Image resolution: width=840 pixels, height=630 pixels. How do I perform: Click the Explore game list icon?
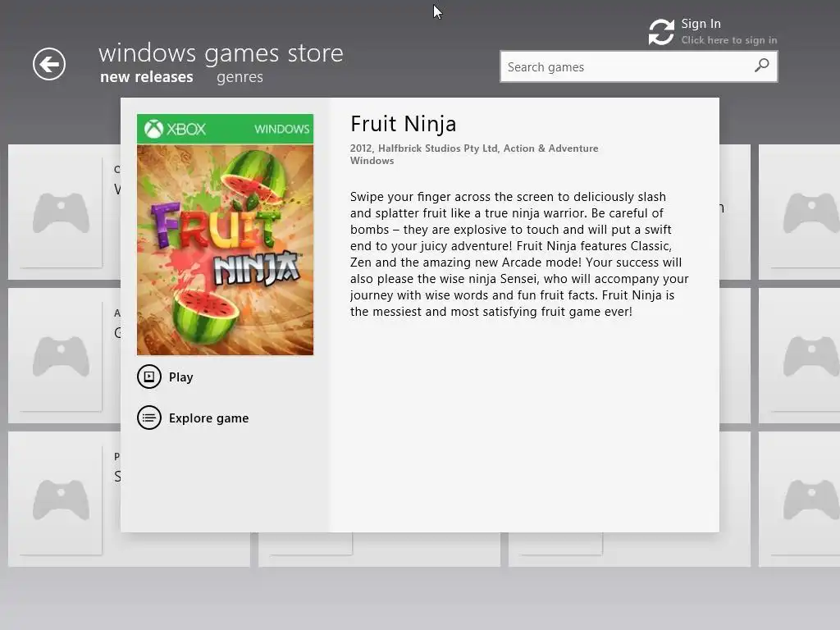tap(149, 418)
